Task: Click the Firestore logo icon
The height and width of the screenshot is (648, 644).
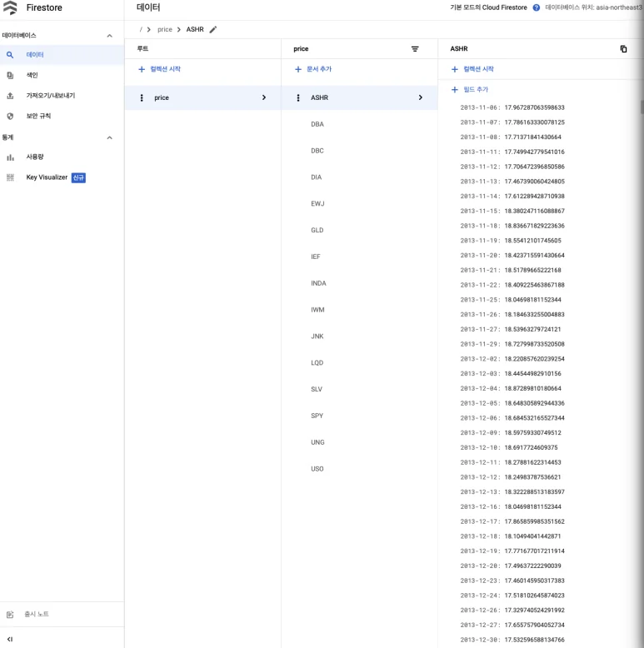Action: pyautogui.click(x=10, y=7)
